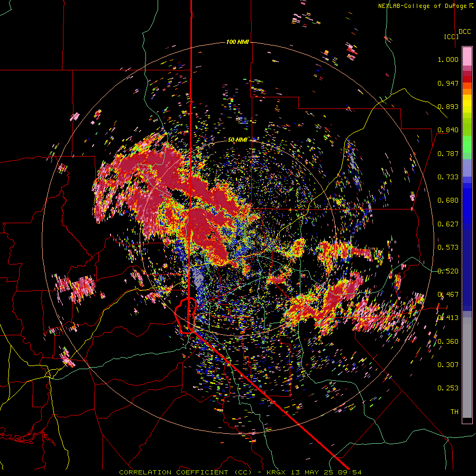476x476 pixels.
Task: Click the DCC legend heading
Action: point(465,32)
